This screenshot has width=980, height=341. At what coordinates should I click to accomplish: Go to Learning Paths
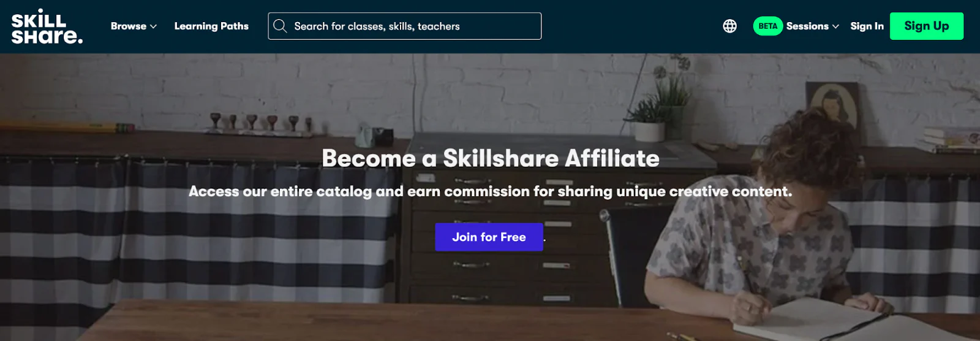pos(211,26)
